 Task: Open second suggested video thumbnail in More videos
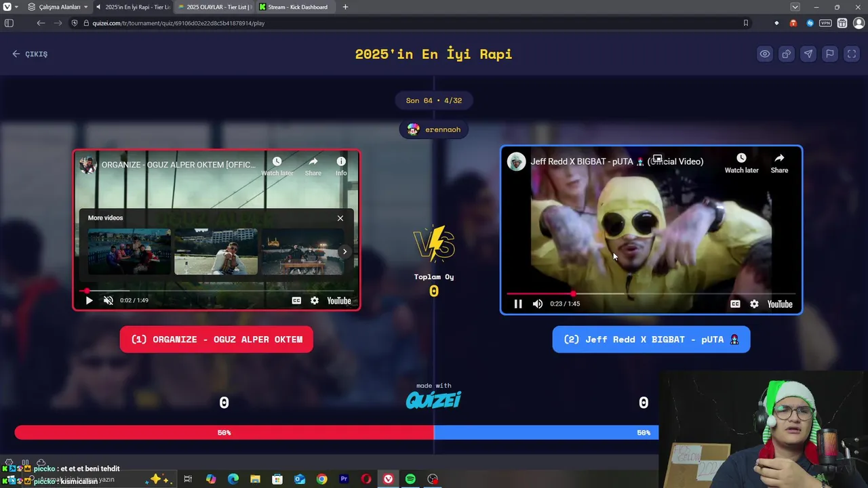[x=216, y=251]
